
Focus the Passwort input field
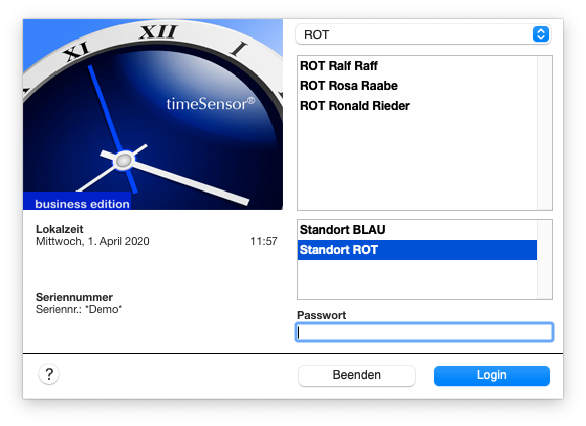point(425,332)
